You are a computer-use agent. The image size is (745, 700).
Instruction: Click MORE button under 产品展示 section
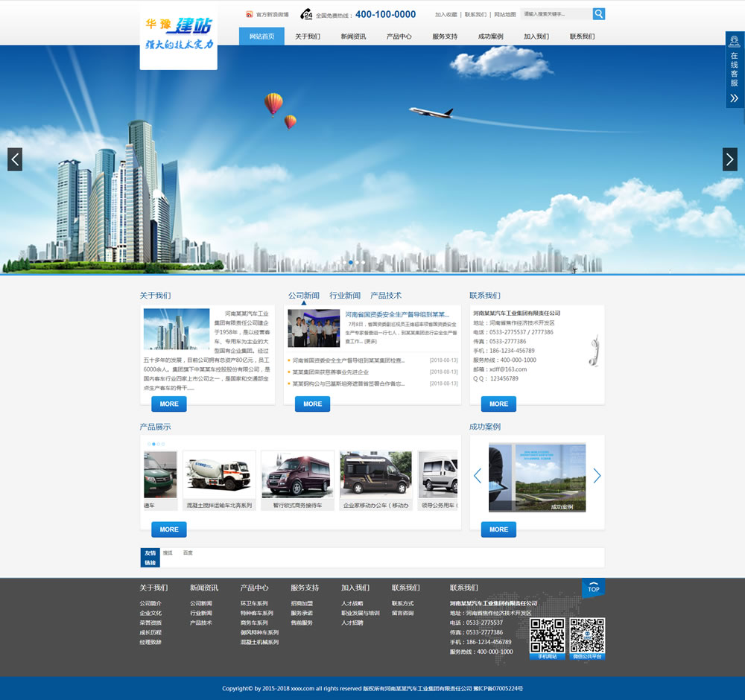[x=169, y=529]
